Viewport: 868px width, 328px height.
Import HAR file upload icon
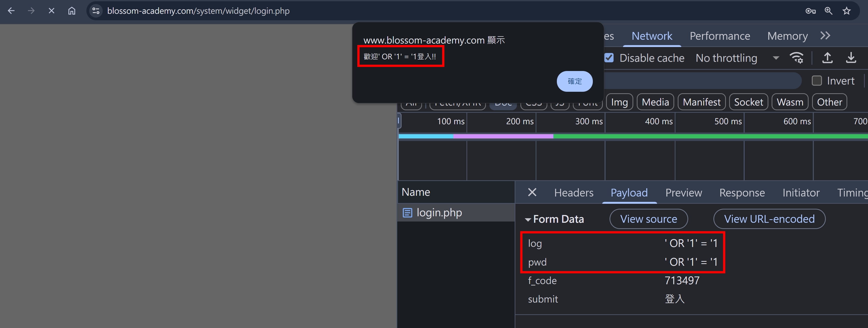pyautogui.click(x=828, y=58)
